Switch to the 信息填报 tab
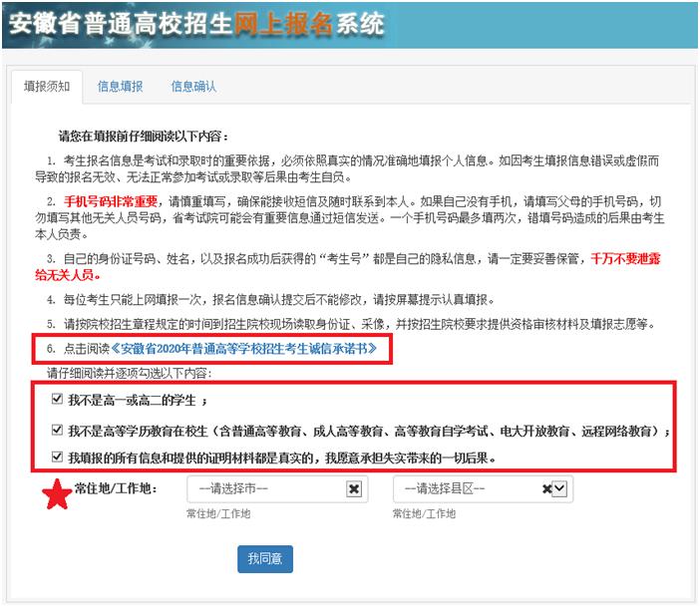 pos(120,87)
